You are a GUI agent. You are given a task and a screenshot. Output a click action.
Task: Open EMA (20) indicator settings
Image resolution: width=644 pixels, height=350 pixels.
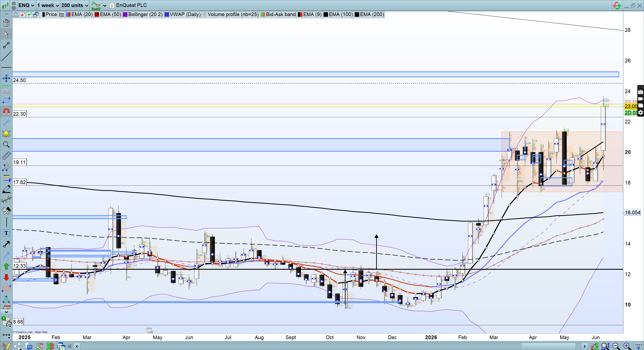click(x=79, y=14)
